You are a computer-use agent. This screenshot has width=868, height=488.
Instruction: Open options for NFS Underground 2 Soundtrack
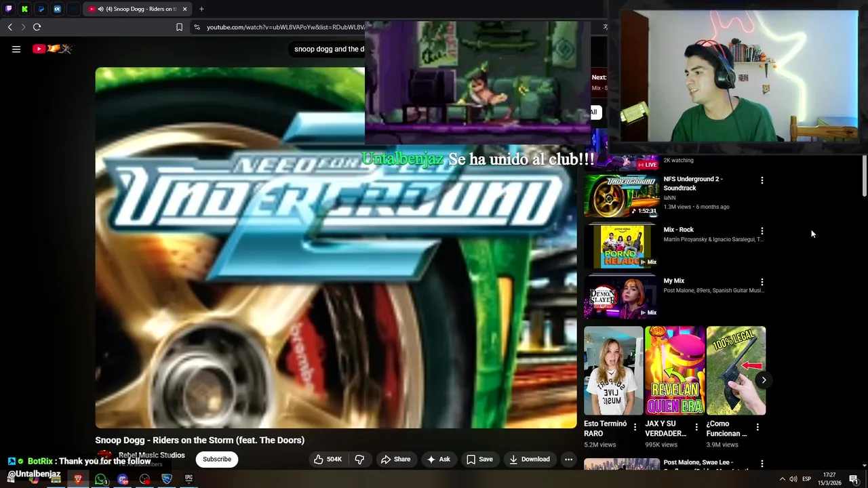coord(762,180)
